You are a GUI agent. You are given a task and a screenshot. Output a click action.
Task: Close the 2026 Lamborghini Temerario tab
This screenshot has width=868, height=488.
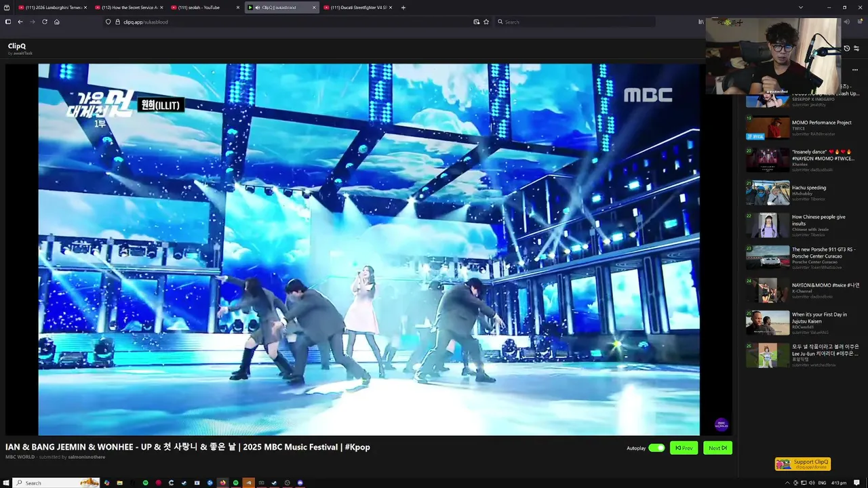(85, 7)
